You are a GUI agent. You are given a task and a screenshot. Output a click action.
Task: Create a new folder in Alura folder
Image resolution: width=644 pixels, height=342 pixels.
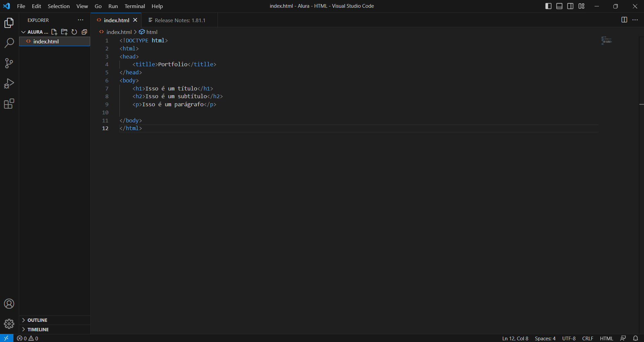pyautogui.click(x=64, y=32)
